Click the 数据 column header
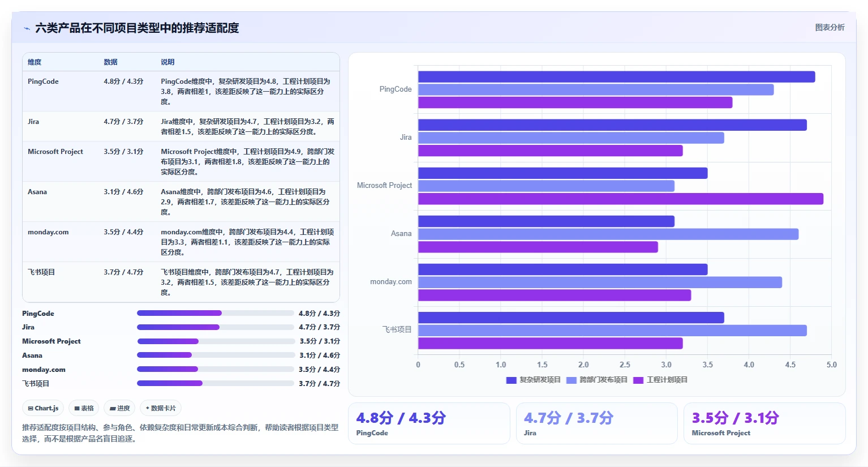The height and width of the screenshot is (467, 868). 110,62
